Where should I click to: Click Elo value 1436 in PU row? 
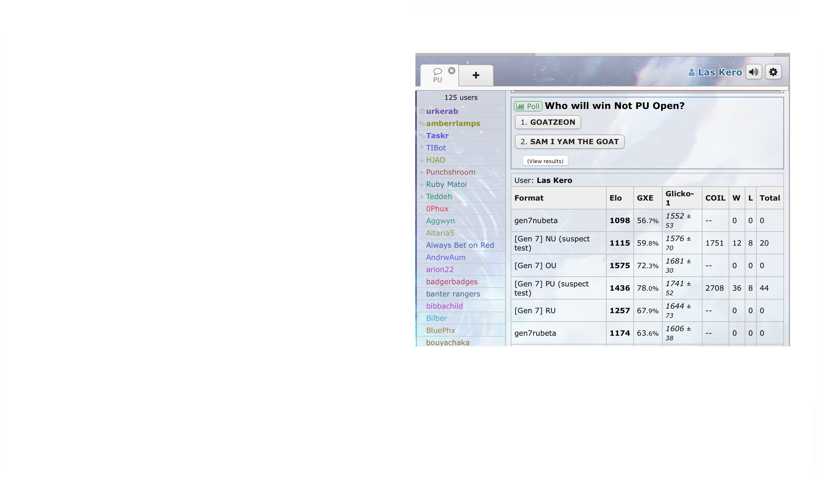620,288
